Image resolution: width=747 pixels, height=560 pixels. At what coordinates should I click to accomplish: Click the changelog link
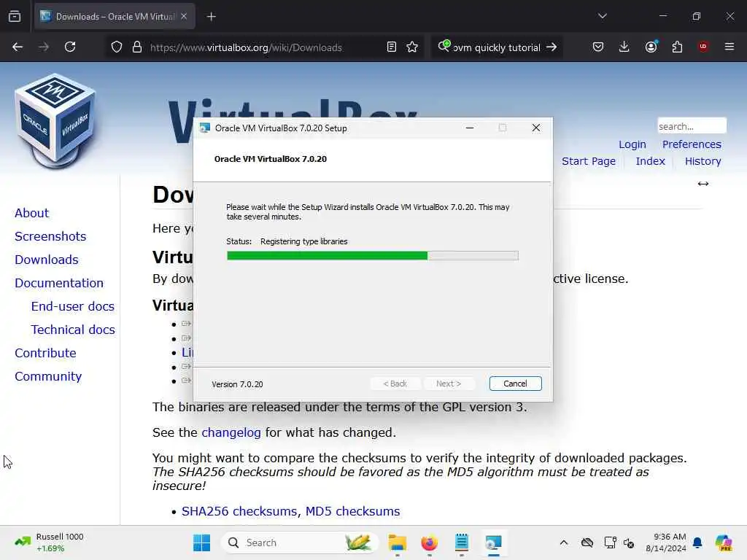231,432
